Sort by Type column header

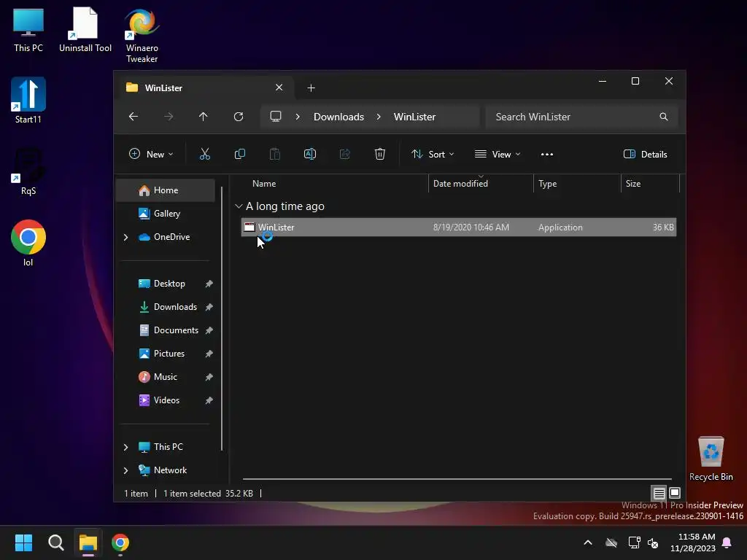click(x=578, y=184)
